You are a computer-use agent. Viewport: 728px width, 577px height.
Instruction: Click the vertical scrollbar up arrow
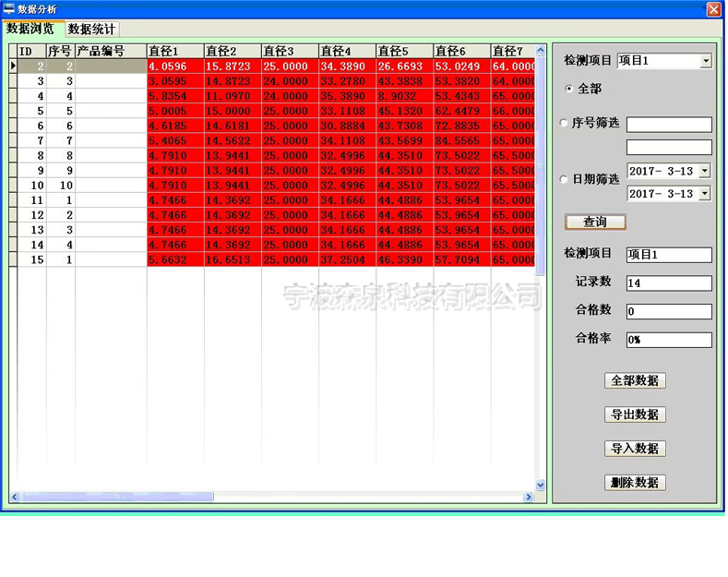541,50
